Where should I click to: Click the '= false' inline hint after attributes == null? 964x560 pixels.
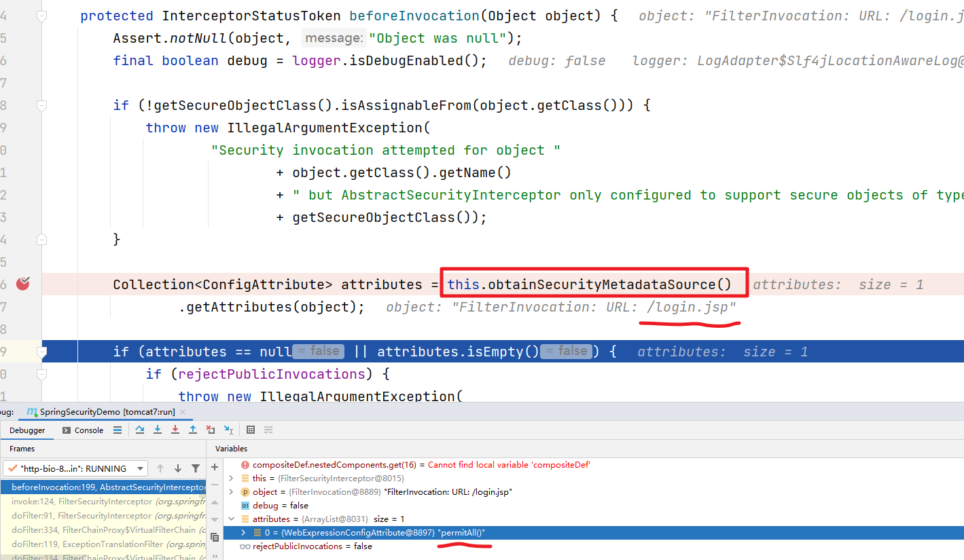[x=319, y=352]
